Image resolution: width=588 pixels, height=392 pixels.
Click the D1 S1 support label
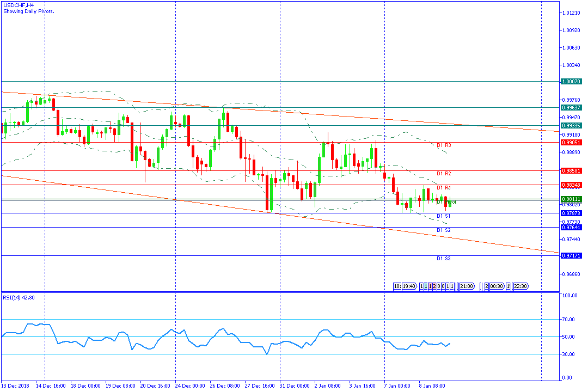pyautogui.click(x=444, y=216)
